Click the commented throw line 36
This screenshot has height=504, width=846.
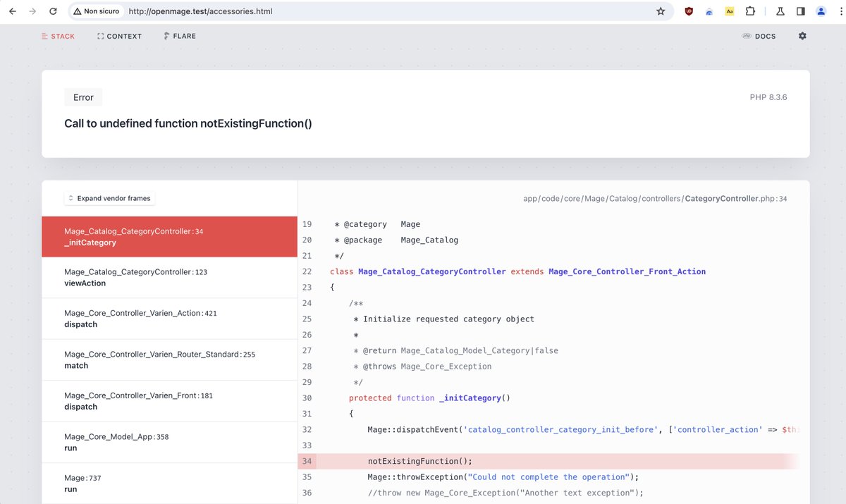click(x=505, y=493)
